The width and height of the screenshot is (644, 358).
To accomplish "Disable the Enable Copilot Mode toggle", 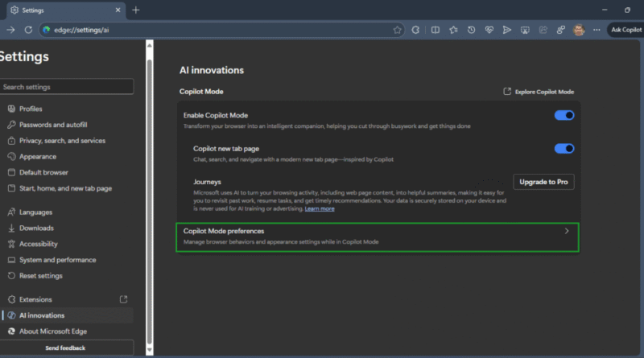I will point(564,115).
